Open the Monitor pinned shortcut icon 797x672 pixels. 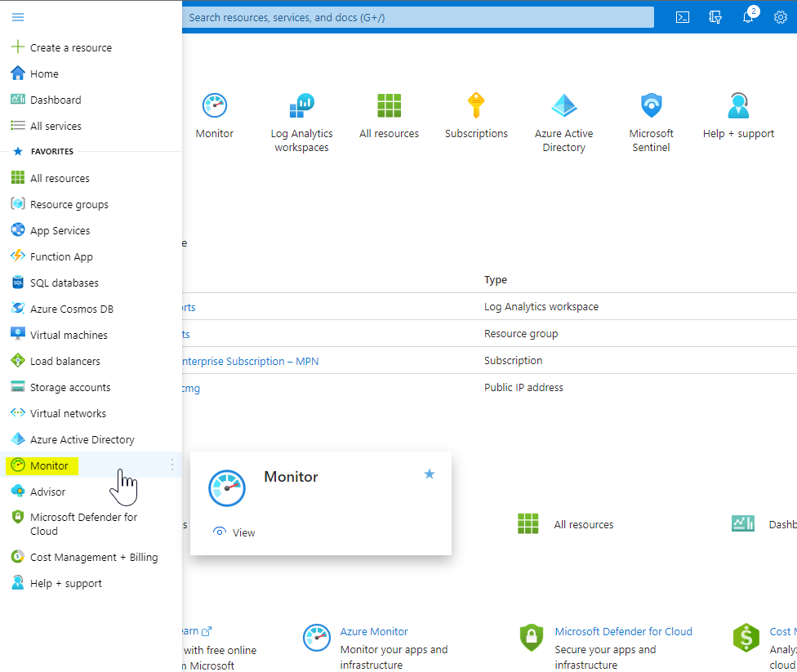click(x=214, y=106)
